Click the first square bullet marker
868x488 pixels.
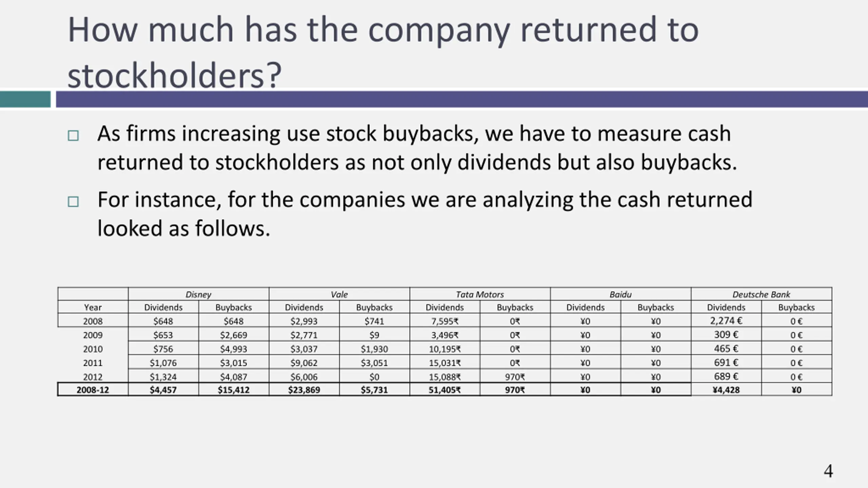click(73, 136)
